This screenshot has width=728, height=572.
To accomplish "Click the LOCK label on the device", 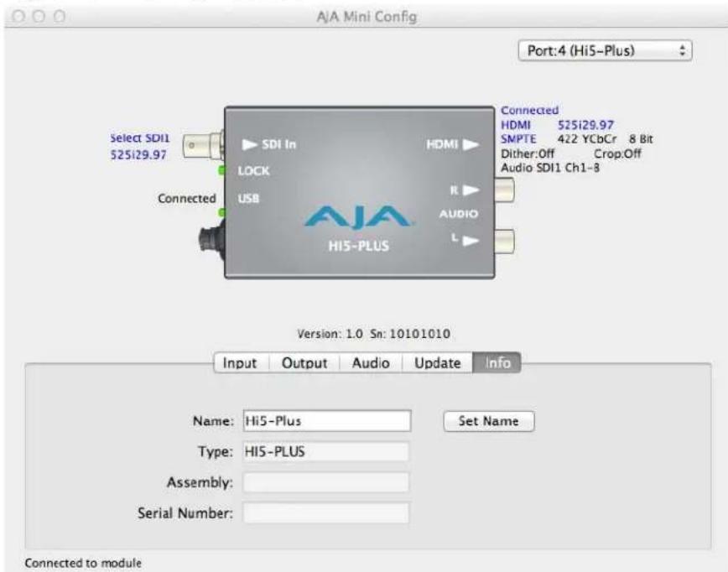I will click(253, 171).
